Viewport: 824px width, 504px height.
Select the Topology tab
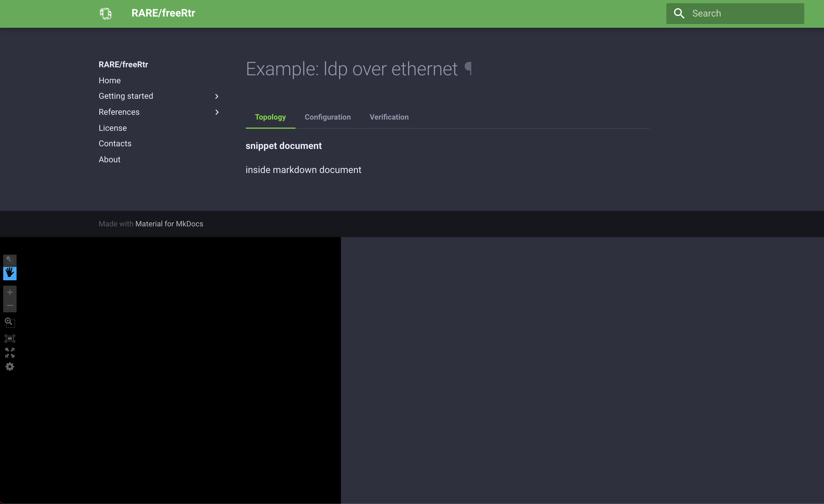pos(270,117)
